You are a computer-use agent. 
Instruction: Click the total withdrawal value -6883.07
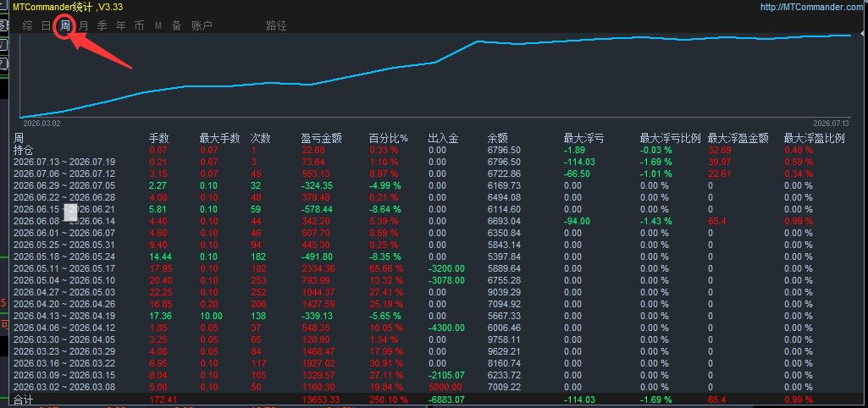click(447, 400)
